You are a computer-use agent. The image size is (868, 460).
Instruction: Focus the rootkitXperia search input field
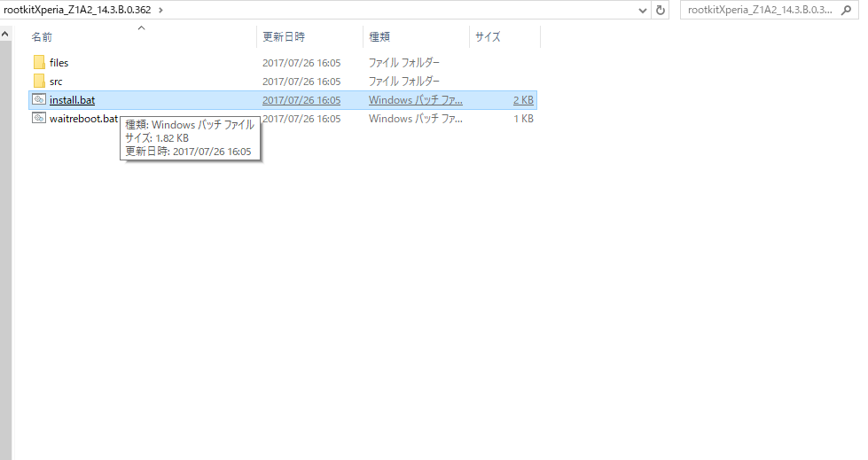[x=760, y=10]
